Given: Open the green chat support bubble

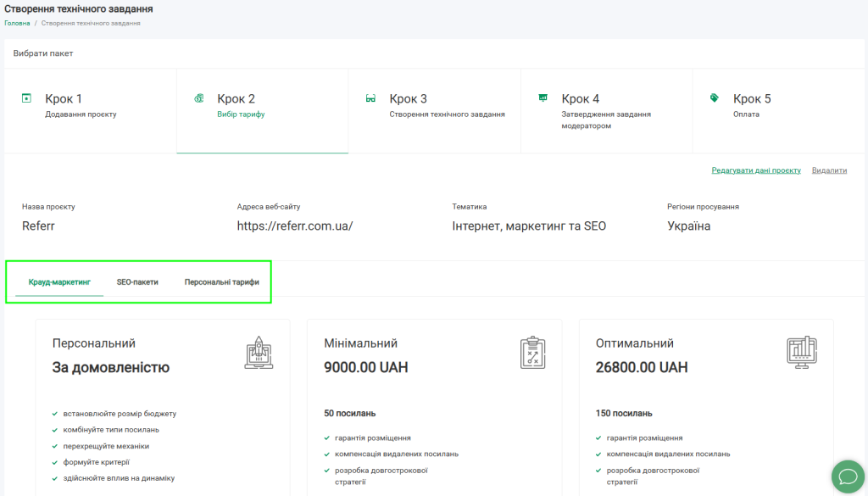Looking at the screenshot, I should pos(847,476).
